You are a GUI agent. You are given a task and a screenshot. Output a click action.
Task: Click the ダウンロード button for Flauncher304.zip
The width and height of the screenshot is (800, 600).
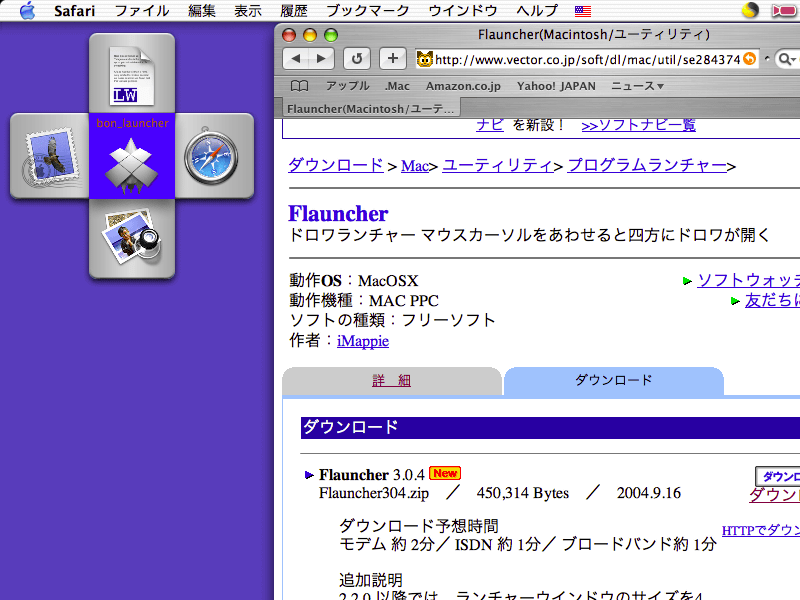[x=778, y=477]
